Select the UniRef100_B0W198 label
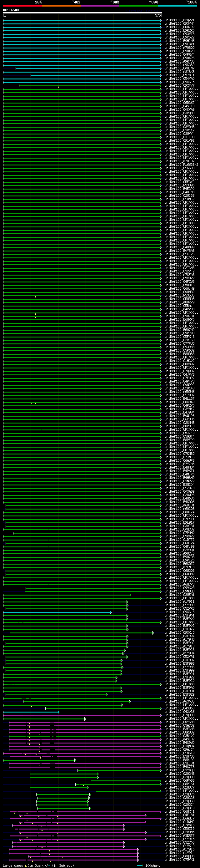Screen dimensions: 200x868 179,416
